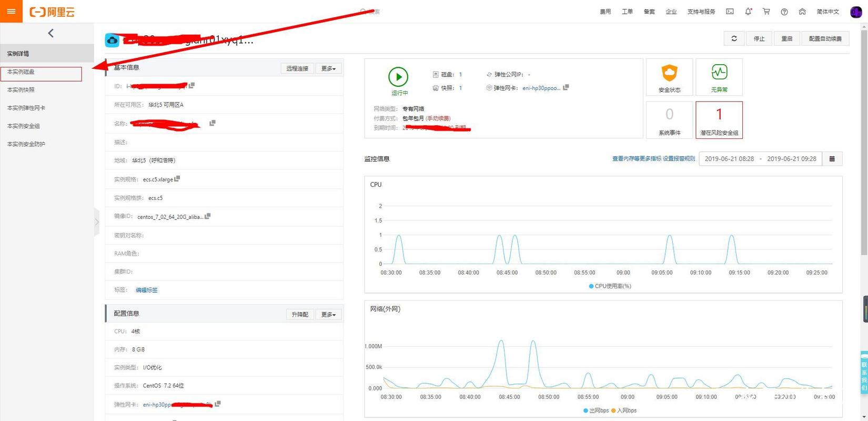Open 设置报警规则 link
This screenshot has width=868, height=421.
pyautogui.click(x=679, y=159)
